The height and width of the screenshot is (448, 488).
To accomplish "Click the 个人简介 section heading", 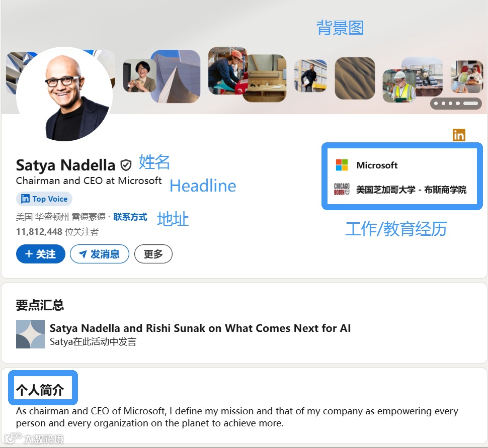I will 40,390.
